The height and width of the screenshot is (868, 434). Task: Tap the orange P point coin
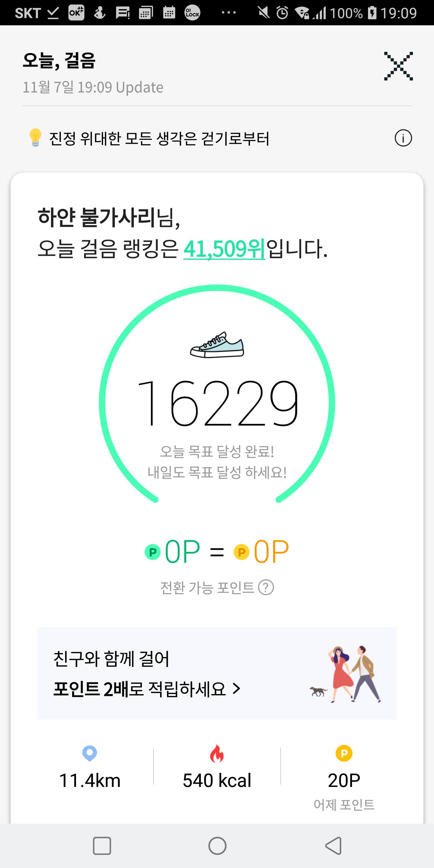(242, 552)
